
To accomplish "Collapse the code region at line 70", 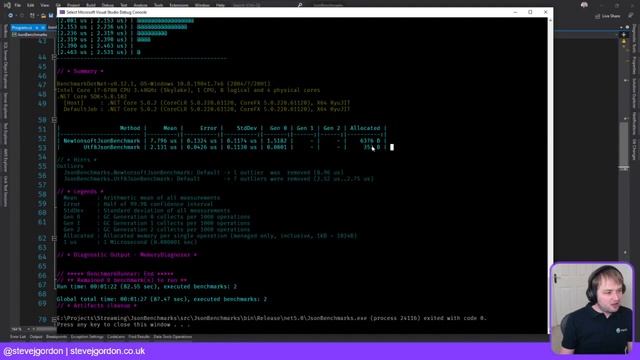I will point(54,320).
